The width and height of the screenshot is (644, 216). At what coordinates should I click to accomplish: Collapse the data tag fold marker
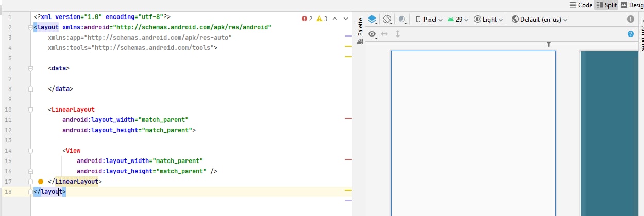point(31,68)
